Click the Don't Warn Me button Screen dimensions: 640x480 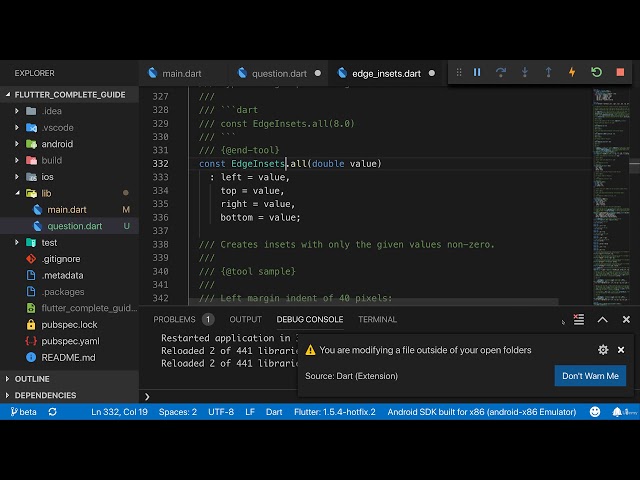coord(589,376)
